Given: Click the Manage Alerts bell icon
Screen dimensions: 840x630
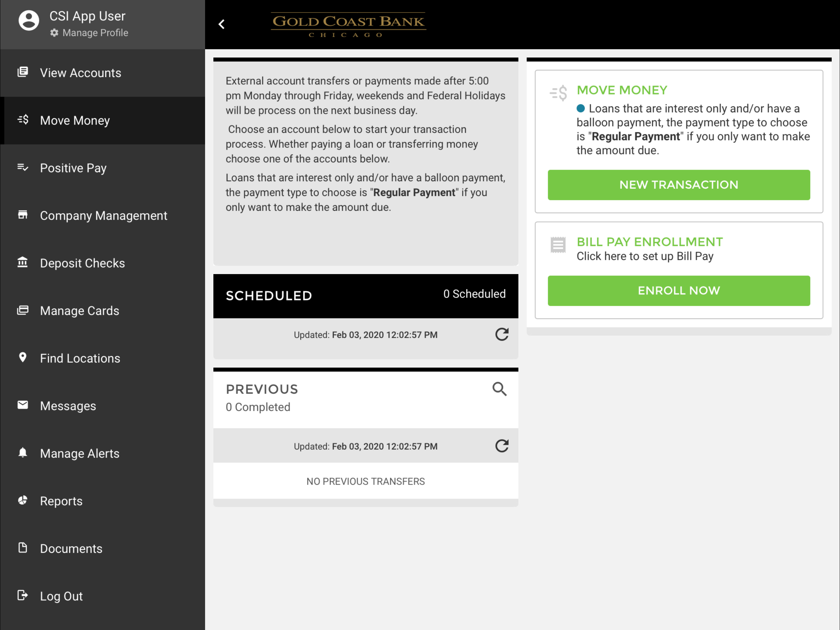Looking at the screenshot, I should point(23,453).
